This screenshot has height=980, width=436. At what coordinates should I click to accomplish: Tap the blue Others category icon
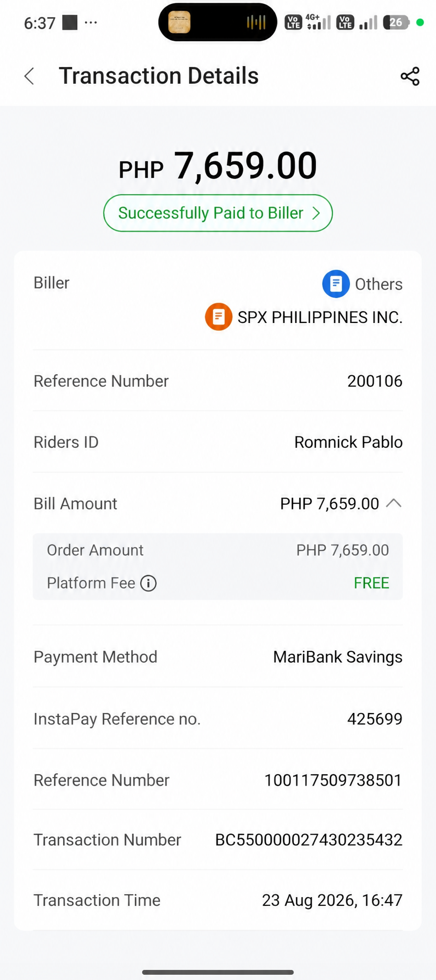(336, 284)
